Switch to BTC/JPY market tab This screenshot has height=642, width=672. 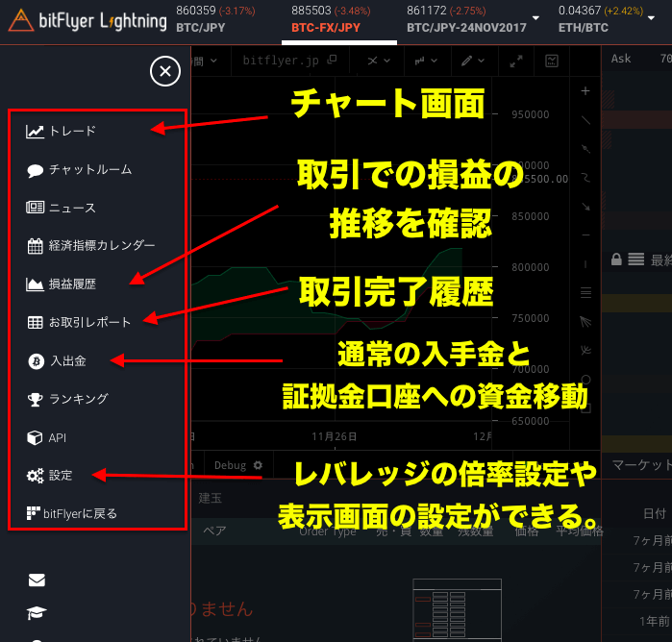point(215,19)
